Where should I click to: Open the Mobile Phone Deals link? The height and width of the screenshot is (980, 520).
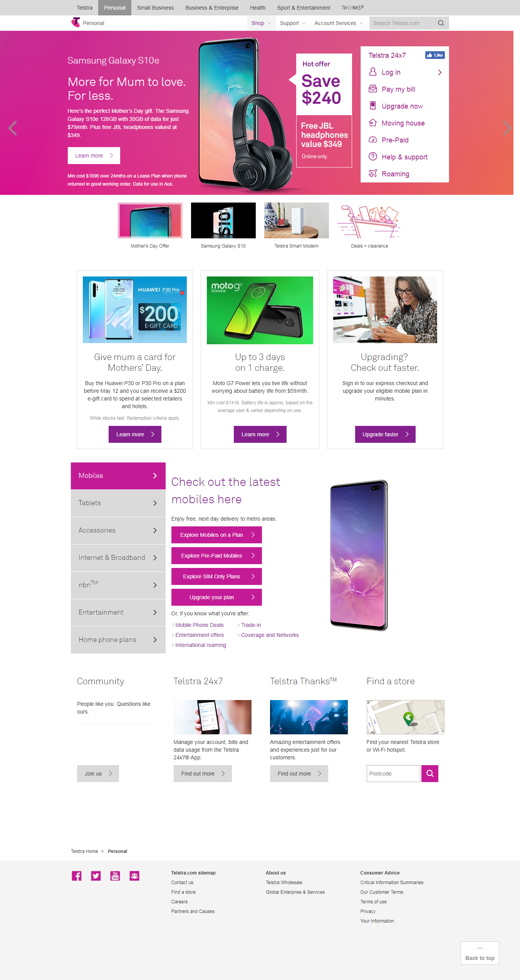199,625
